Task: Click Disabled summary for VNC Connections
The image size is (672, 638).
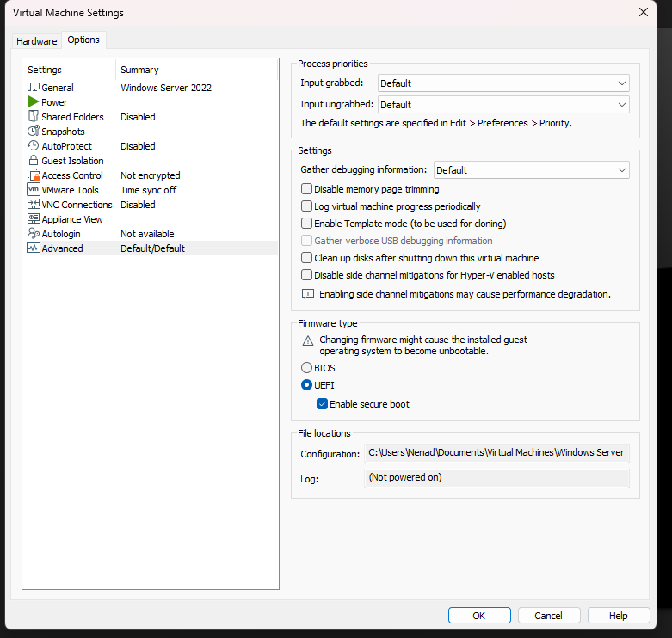Action: tap(138, 205)
